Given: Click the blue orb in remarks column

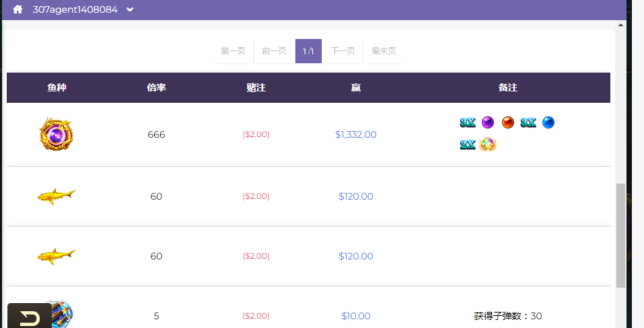Looking at the screenshot, I should [548, 122].
